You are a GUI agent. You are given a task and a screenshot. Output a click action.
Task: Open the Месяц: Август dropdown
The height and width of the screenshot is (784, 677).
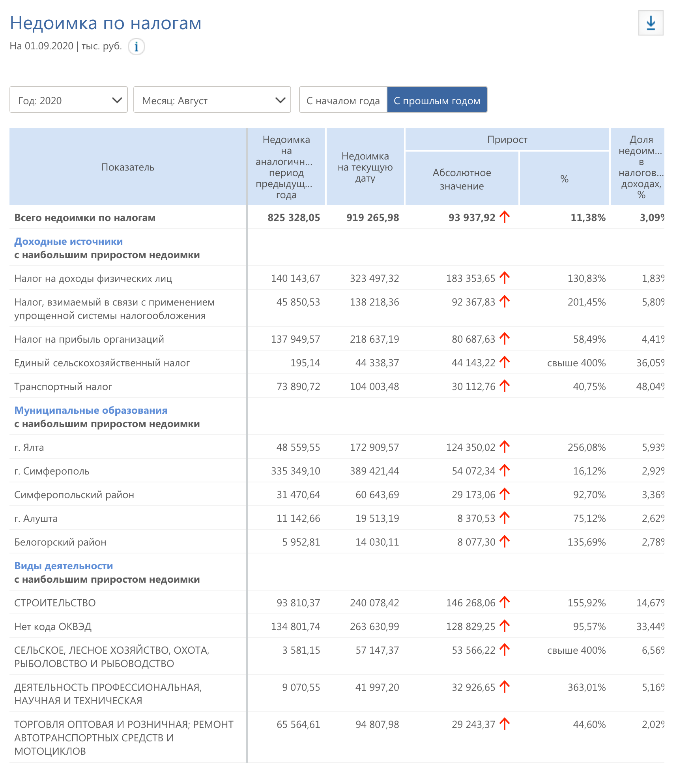212,100
